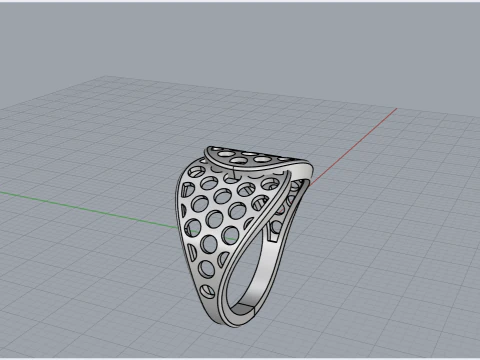Viewport: 480px width, 360px height.
Task: Click the green Y-axis line
Action: 88,210
